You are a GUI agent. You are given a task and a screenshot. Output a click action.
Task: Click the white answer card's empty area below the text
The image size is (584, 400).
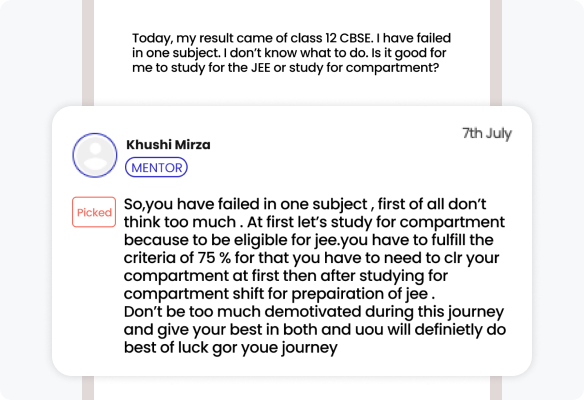tap(292, 366)
